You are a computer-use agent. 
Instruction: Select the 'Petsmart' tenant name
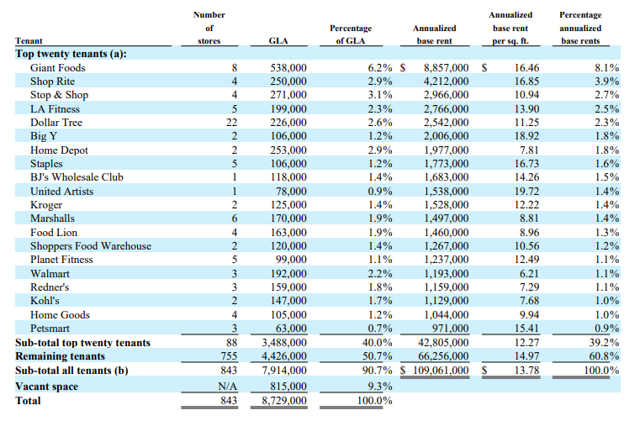click(50, 328)
